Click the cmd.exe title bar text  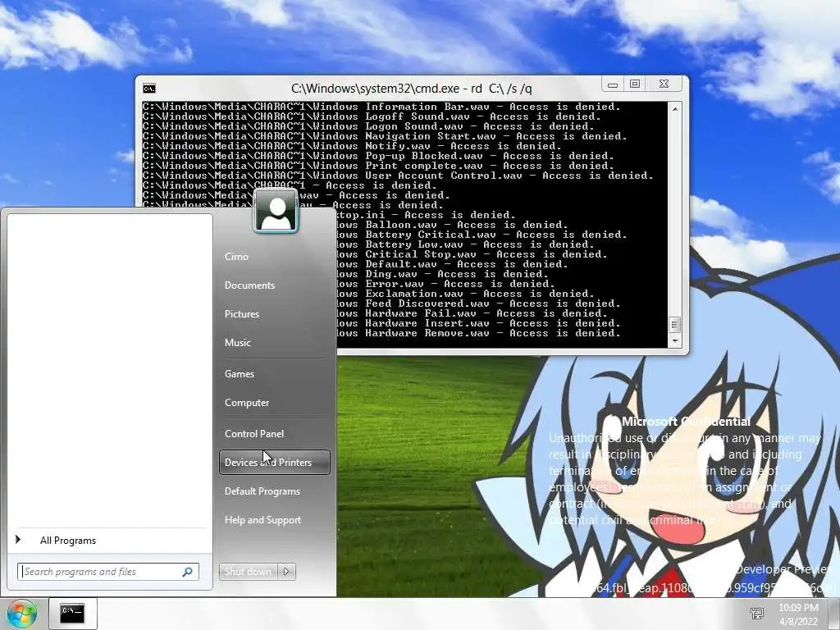tap(412, 89)
